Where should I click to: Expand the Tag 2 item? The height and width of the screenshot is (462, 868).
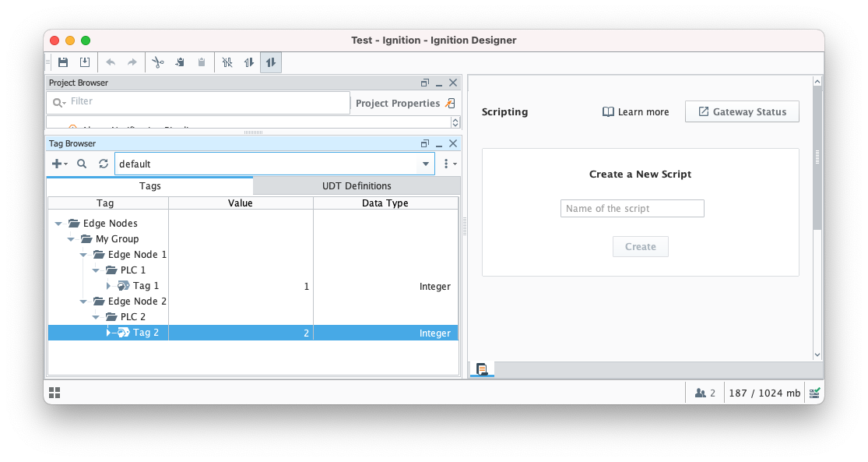[108, 333]
